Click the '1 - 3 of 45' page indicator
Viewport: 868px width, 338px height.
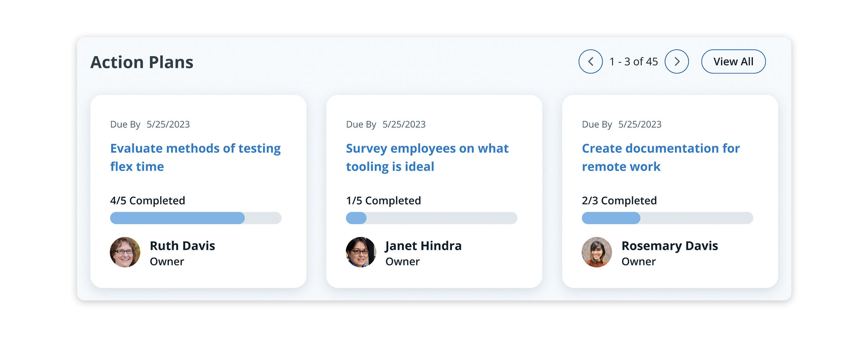[634, 62]
